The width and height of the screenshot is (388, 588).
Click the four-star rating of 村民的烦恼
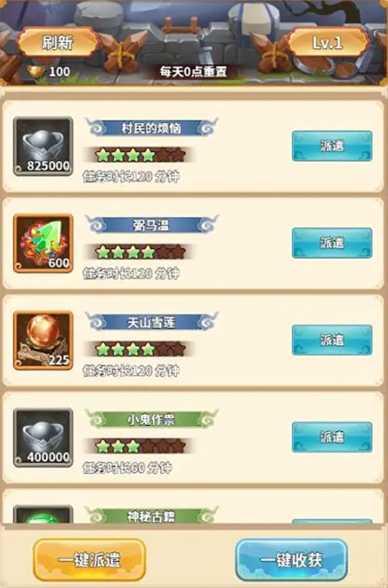click(x=140, y=154)
